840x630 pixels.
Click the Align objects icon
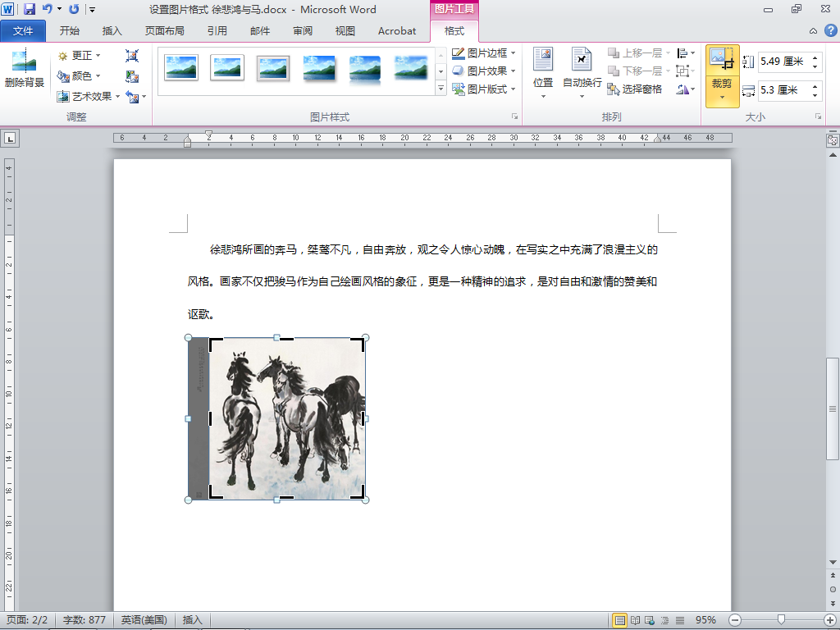pos(685,53)
